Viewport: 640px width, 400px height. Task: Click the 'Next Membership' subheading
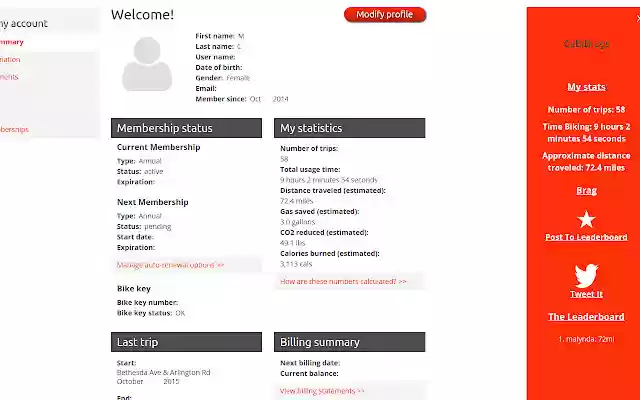pos(153,202)
